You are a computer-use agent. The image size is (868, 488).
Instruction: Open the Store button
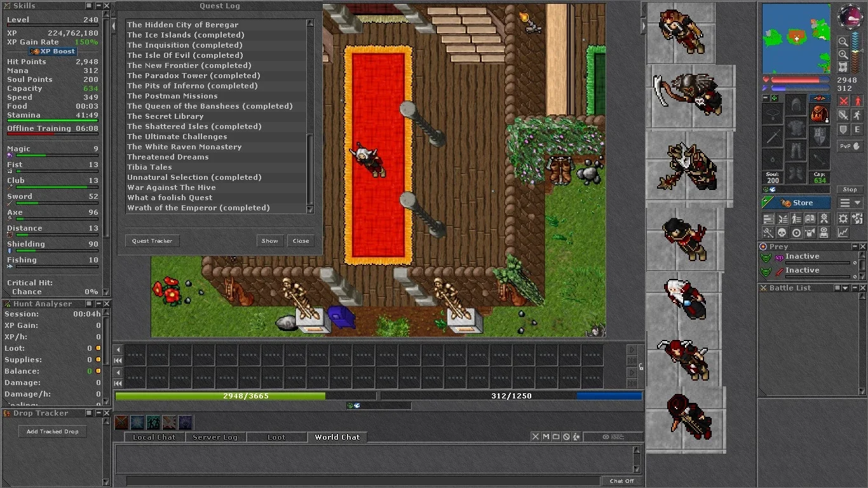(x=796, y=203)
